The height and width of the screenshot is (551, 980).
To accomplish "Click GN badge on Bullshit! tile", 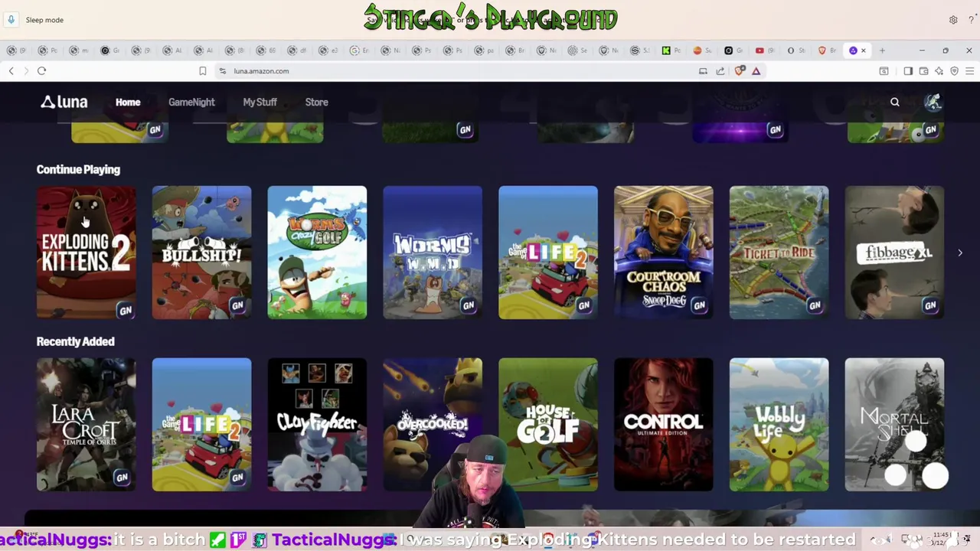I will (x=237, y=305).
